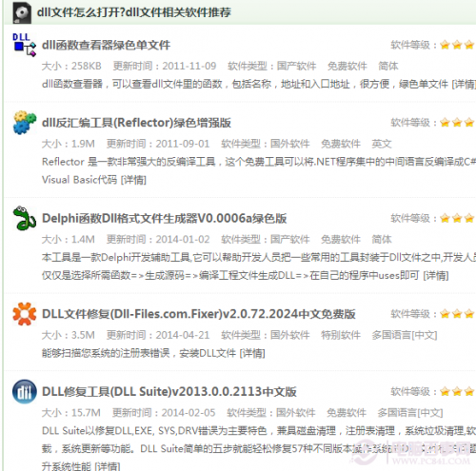
Task: Open DLL修复工具(DLL Suite)v2013 title link
Action: point(169,392)
